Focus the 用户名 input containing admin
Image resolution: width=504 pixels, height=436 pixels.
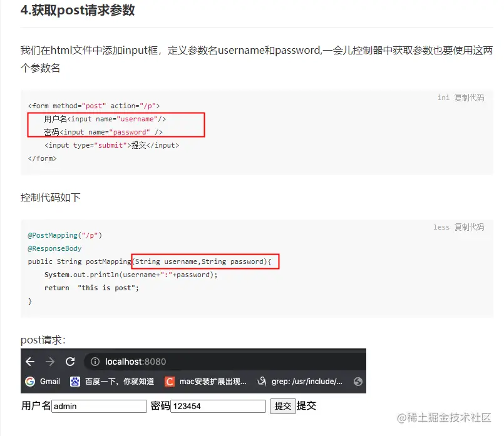[x=99, y=406]
